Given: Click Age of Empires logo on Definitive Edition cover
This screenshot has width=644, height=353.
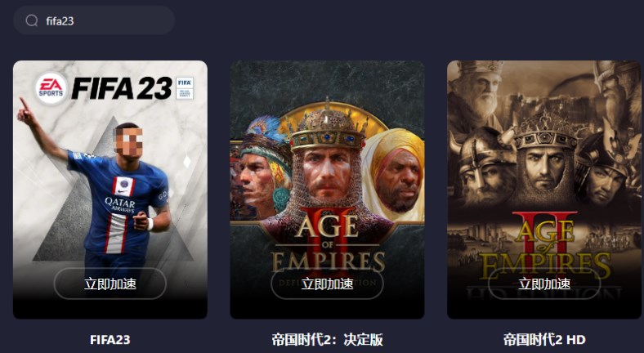Looking at the screenshot, I should 328,242.
